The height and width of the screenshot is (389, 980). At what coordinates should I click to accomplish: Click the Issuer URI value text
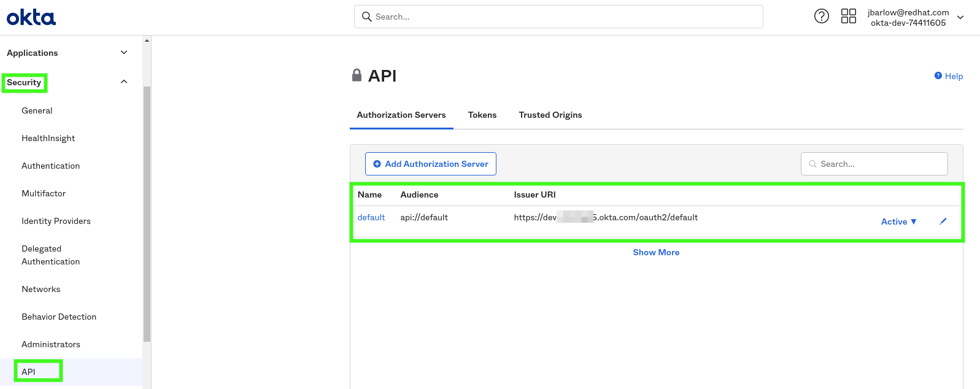[606, 217]
